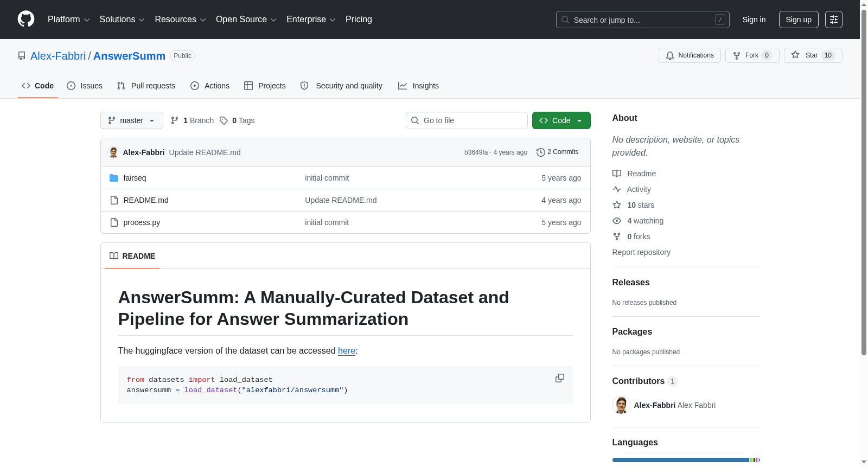Open the 'Update README.md' commit message in header
This screenshot has width=868, height=467.
click(205, 152)
